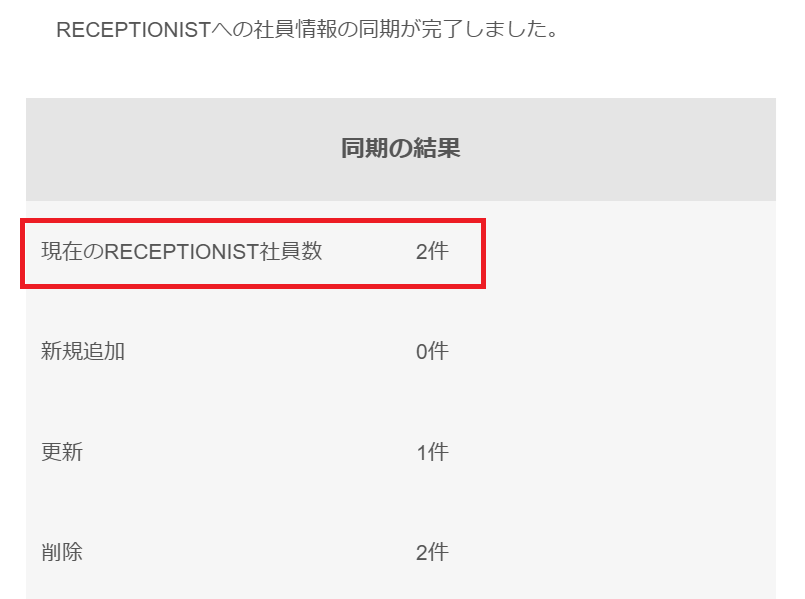Click "RECEPTIONIST" in the top completion message
This screenshot has height=599, width=805.
pyautogui.click(x=135, y=30)
